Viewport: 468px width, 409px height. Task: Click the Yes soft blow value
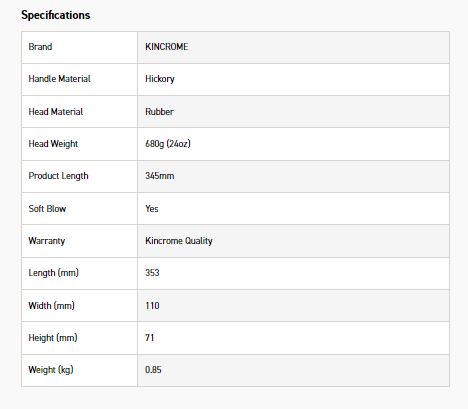152,209
